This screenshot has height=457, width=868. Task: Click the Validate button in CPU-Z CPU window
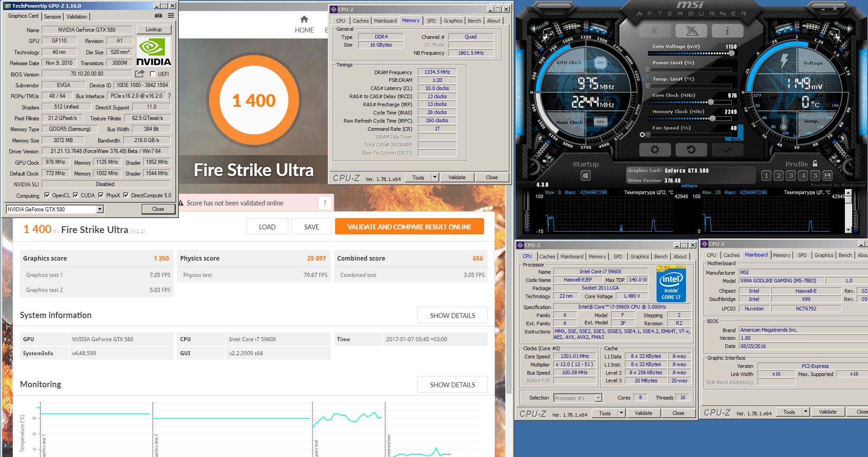click(x=643, y=413)
